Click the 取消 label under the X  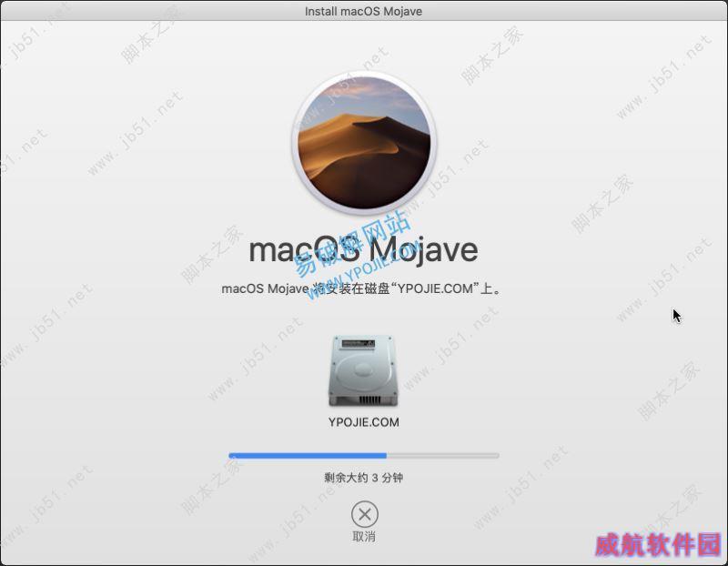364,537
